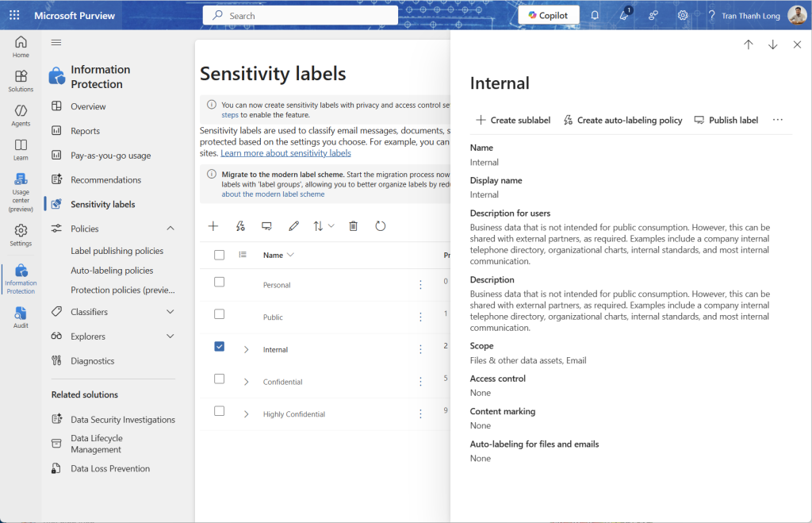The image size is (812, 523).
Task: Uncheck the Internal label checkbox
Action: 220,347
